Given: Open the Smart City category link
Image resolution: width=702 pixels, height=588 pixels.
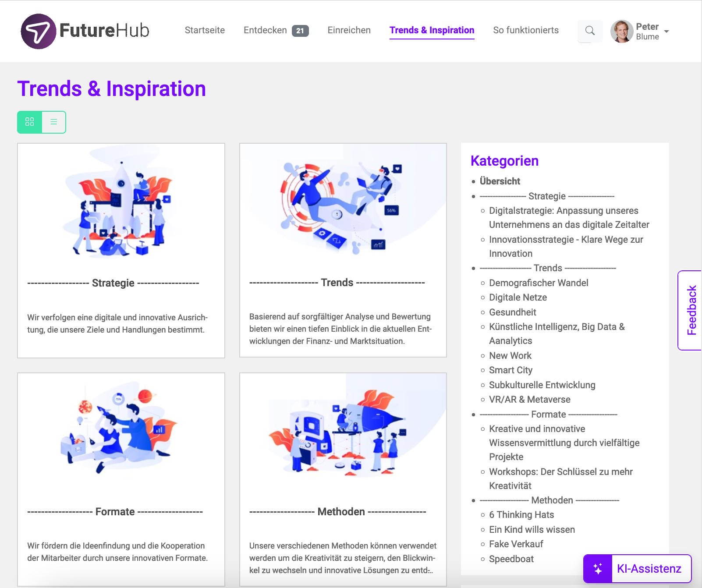Looking at the screenshot, I should point(511,370).
